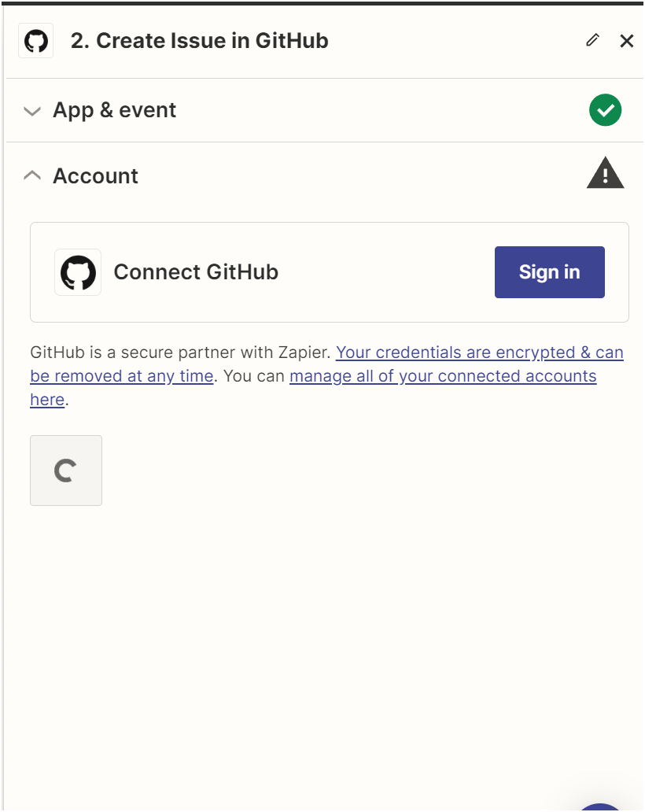Rename step using the pencil edit icon

593,40
